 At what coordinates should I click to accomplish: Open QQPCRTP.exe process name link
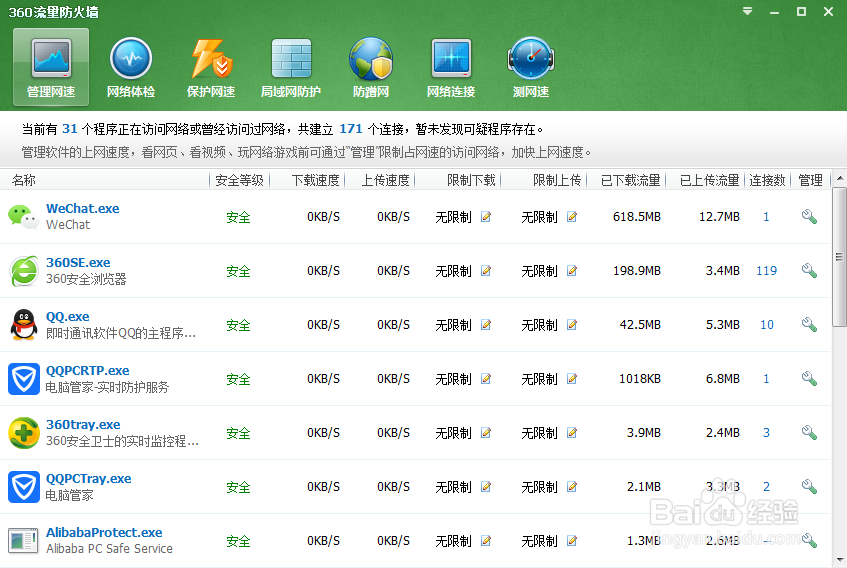click(88, 370)
